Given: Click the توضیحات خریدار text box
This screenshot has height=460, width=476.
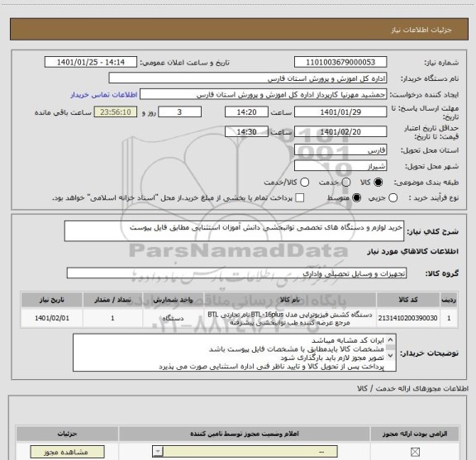Looking at the screenshot, I should point(235,353).
